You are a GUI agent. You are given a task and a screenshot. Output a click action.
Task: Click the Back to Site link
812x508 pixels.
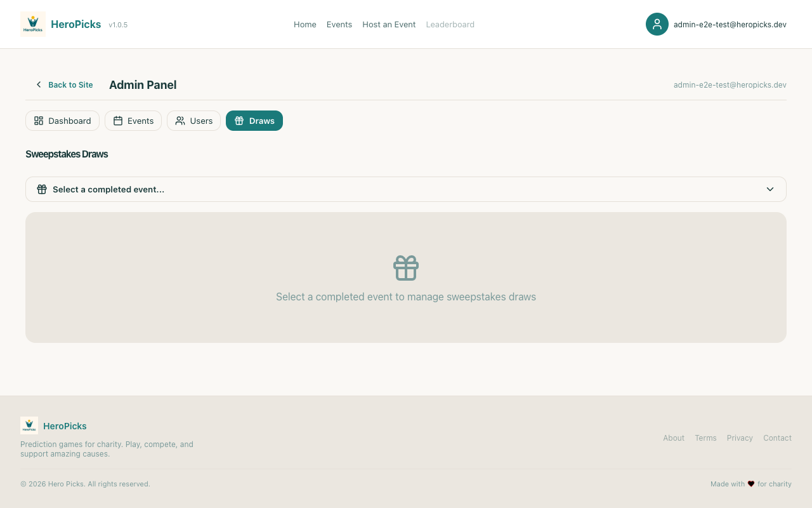point(70,84)
